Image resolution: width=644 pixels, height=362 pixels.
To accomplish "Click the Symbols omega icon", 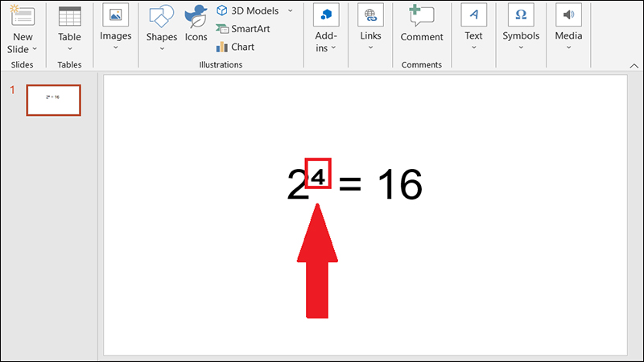I will [521, 14].
